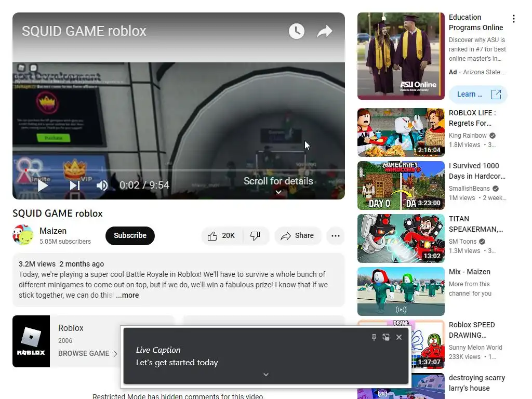Like the video with 20K likes

(222, 235)
